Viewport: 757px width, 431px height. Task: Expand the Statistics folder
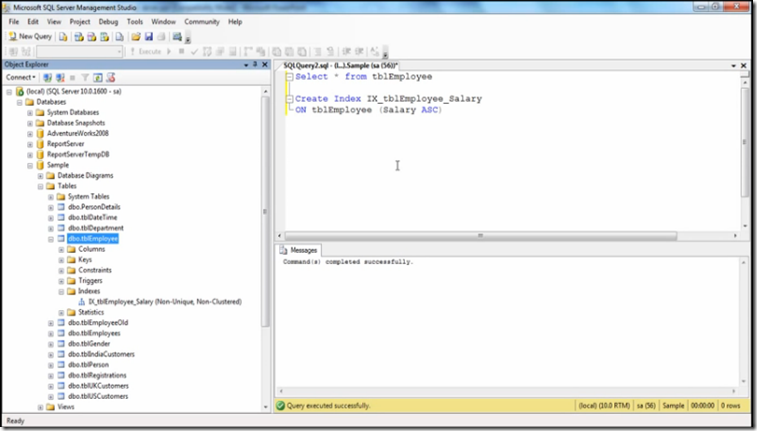61,312
